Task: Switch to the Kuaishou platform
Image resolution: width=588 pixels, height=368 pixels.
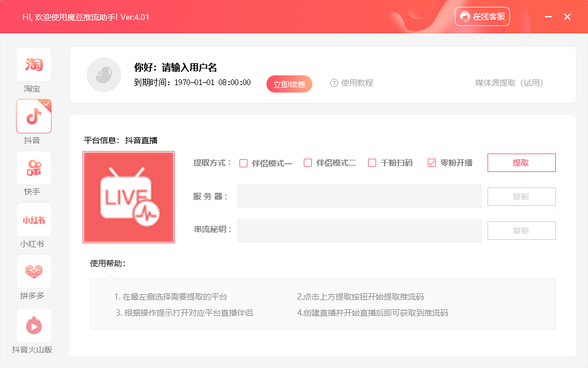Action: coord(33,168)
